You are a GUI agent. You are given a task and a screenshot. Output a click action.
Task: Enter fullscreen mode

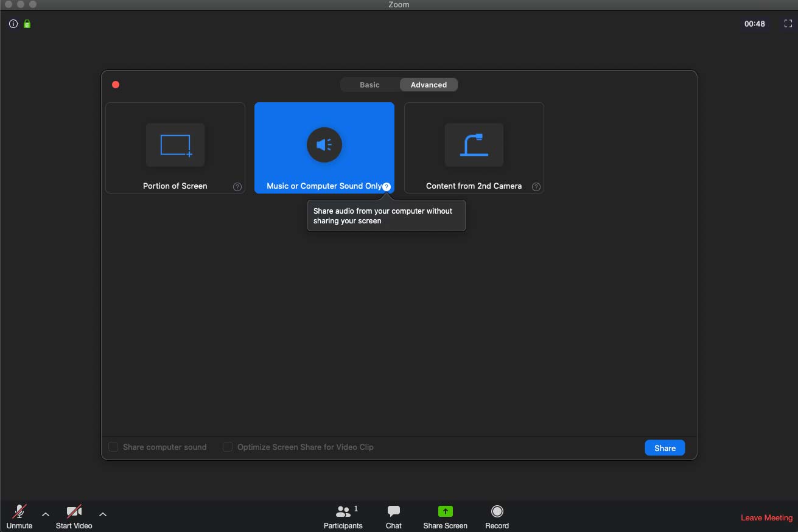click(x=788, y=24)
